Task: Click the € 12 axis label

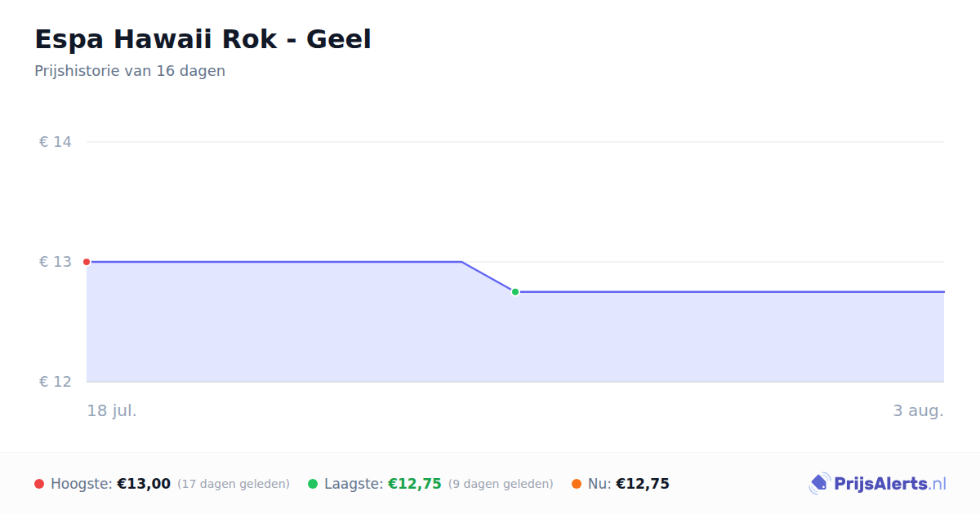Action: click(x=56, y=382)
